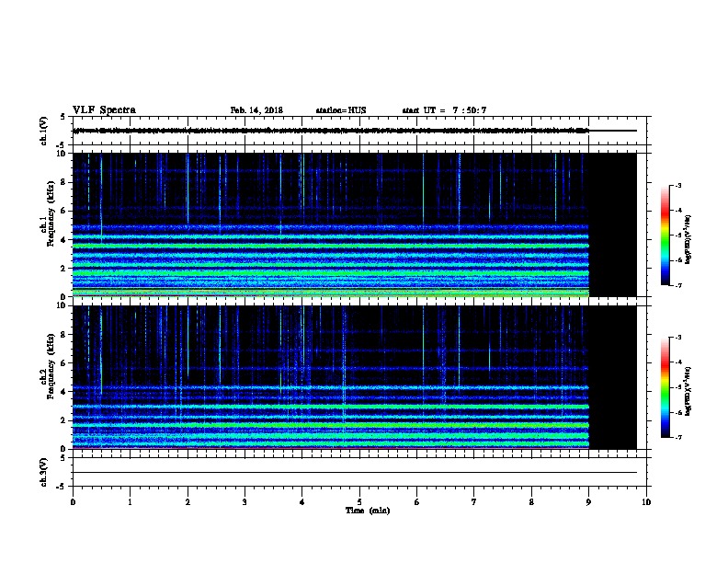Click the ch.1(V) waveform axis label
This screenshot has width=728, height=563.
[43, 131]
